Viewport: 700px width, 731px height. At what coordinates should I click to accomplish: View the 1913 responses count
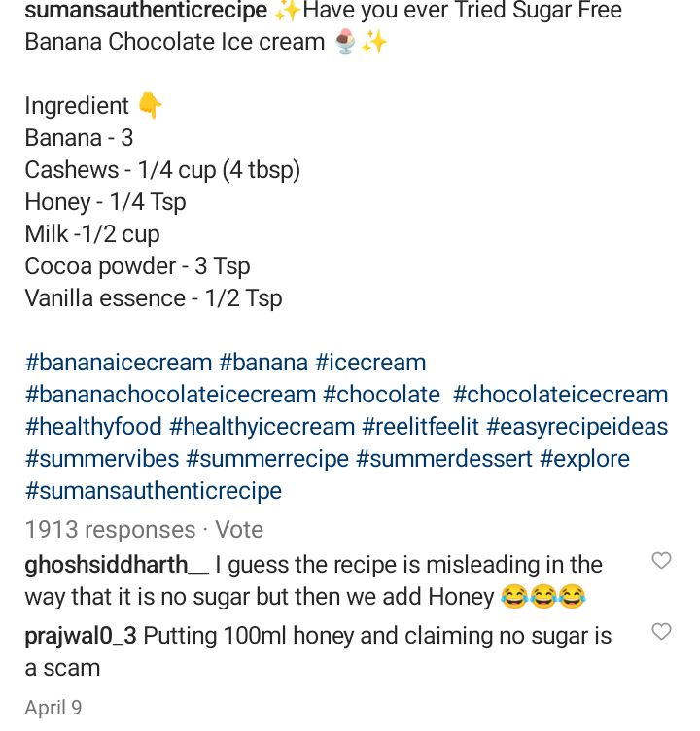click(110, 530)
